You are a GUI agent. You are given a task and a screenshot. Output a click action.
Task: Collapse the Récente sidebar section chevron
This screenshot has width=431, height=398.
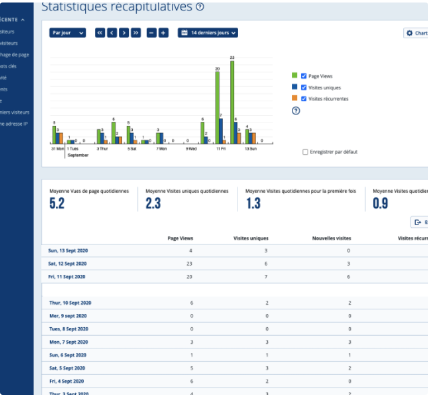23,20
